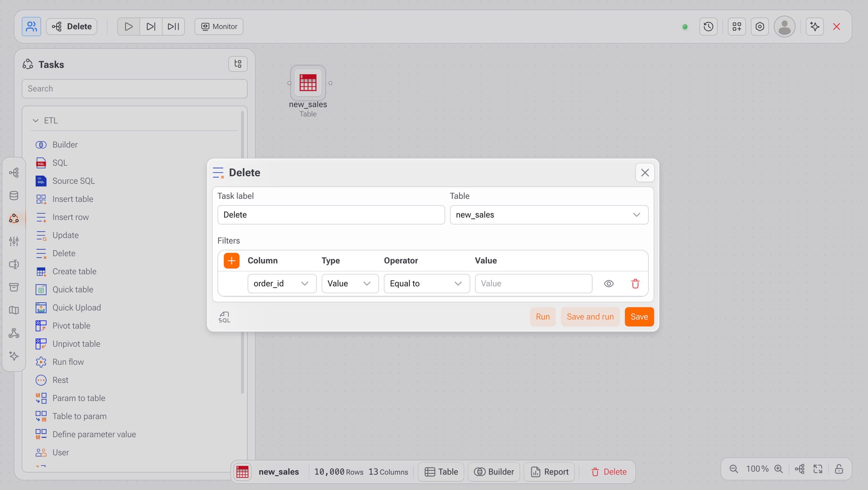Open the order_id column dropdown
This screenshot has height=490, width=868.
tap(281, 284)
